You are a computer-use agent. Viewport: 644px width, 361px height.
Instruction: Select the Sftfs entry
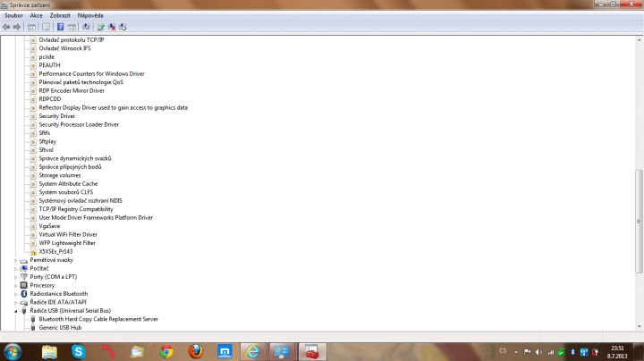pos(44,132)
